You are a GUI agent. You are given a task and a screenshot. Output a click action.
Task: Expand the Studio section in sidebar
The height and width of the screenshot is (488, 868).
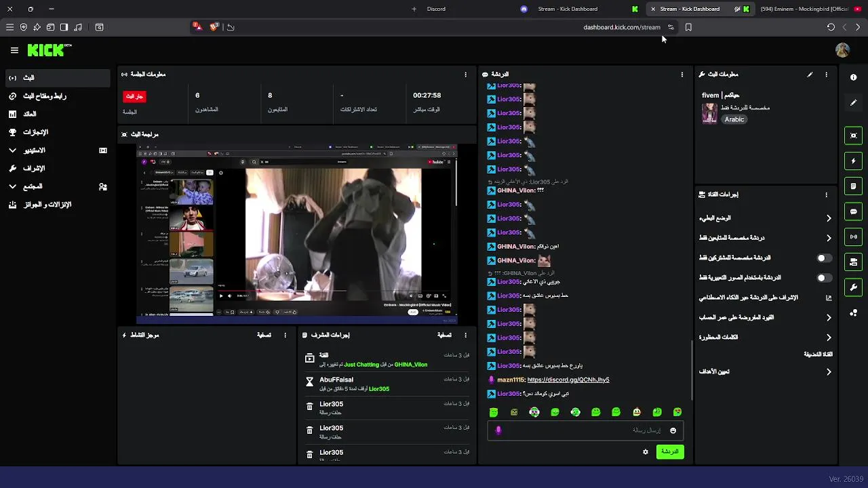point(57,150)
